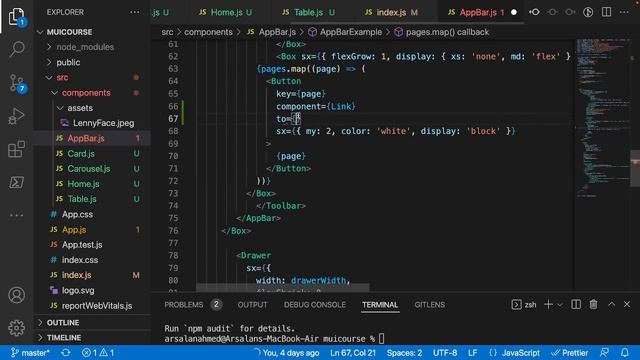
Task: Show additional views via activity bar ellipsis
Action: click(17, 215)
